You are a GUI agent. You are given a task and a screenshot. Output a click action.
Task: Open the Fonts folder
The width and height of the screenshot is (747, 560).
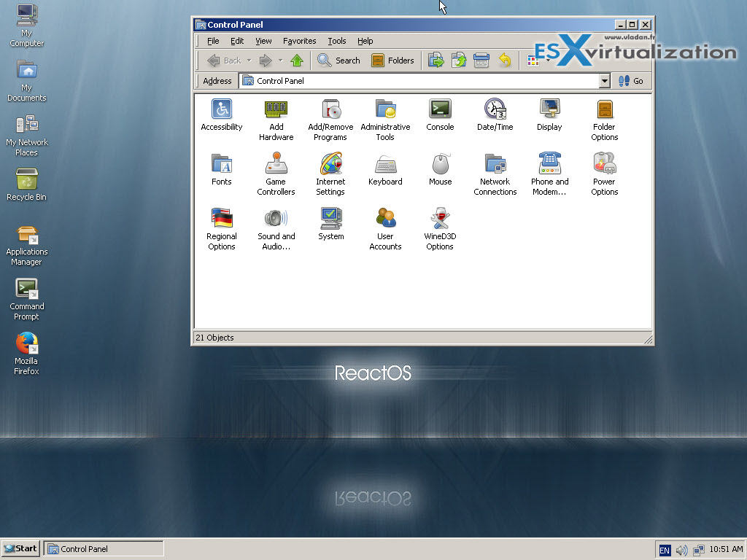pyautogui.click(x=222, y=169)
